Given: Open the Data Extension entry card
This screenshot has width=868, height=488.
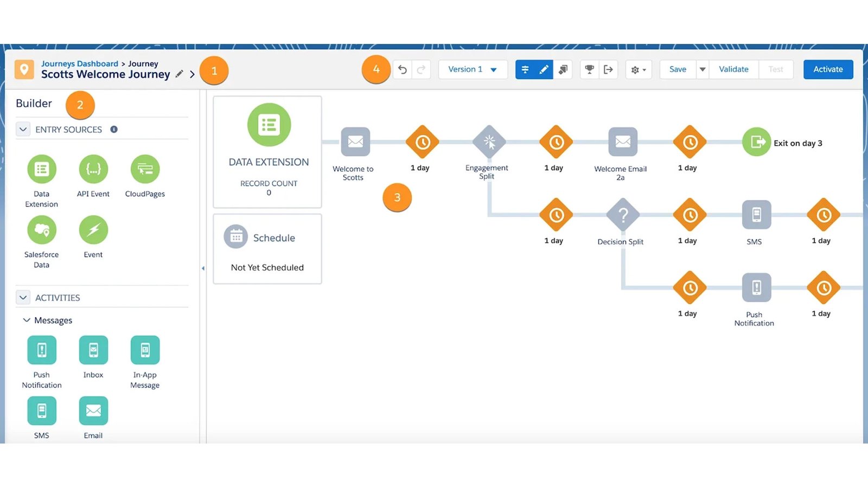Looking at the screenshot, I should point(267,152).
